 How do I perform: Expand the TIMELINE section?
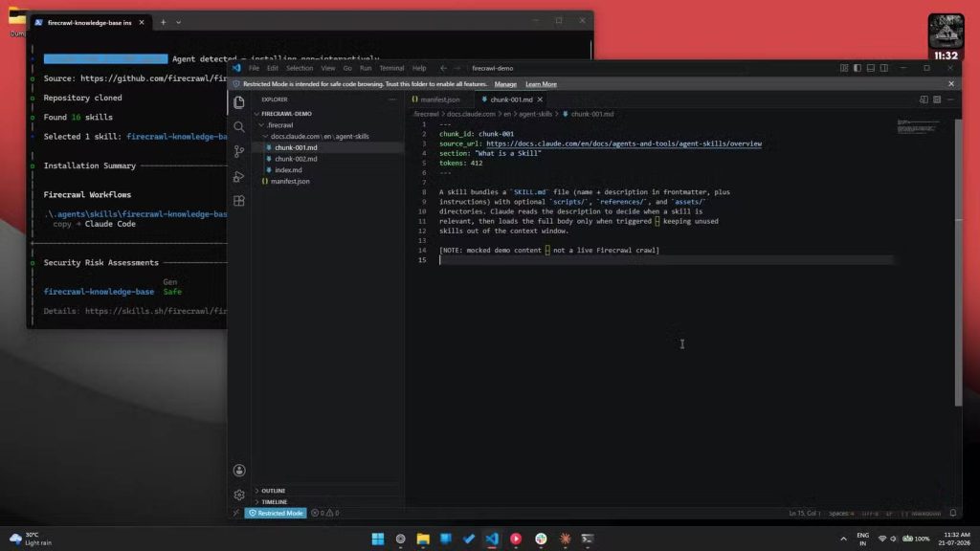click(328, 501)
